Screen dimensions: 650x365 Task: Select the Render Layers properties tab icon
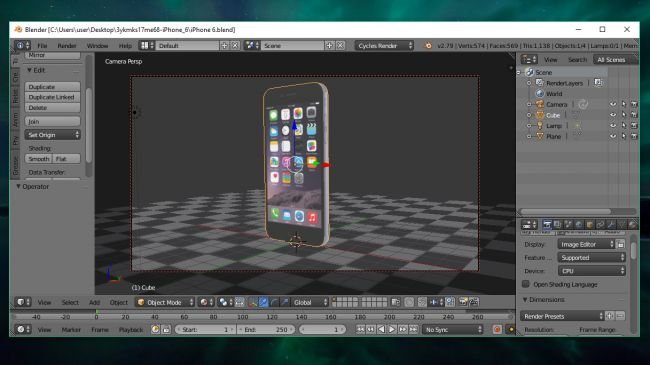[x=558, y=225]
